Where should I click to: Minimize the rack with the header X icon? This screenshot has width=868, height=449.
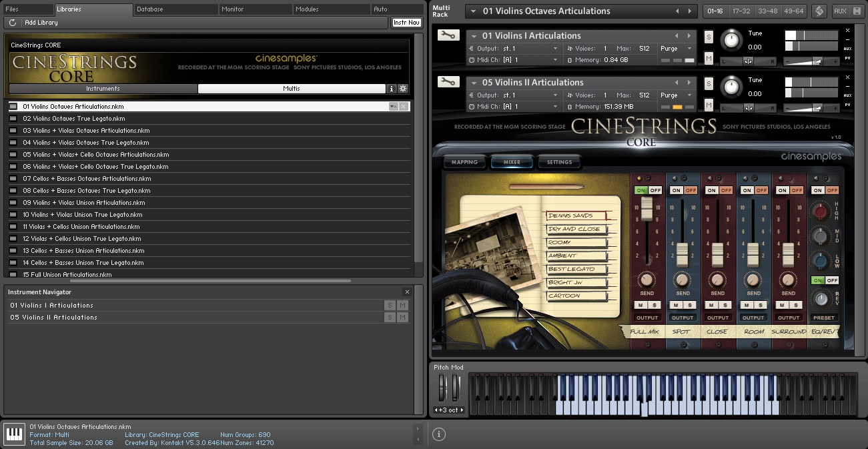click(858, 11)
